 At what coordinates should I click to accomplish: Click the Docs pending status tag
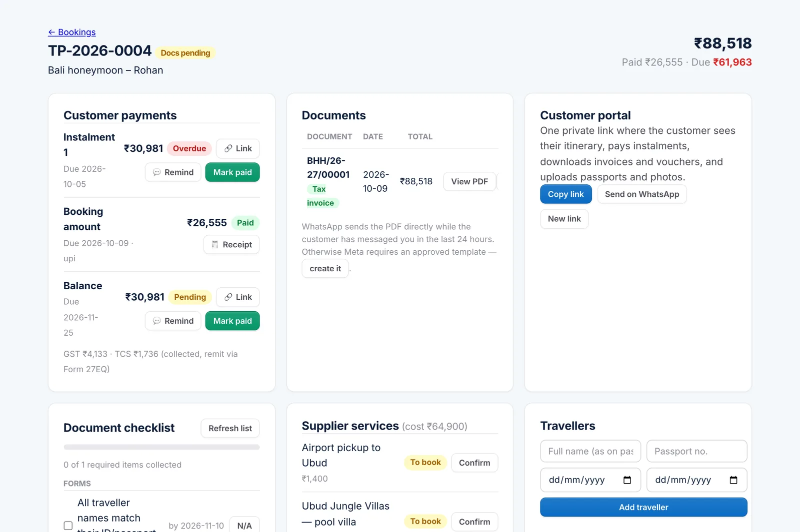tap(185, 53)
